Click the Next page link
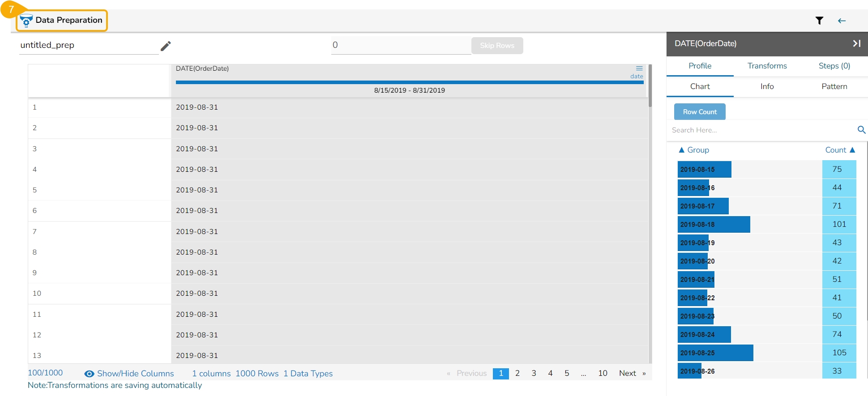This screenshot has width=868, height=396. tap(628, 373)
